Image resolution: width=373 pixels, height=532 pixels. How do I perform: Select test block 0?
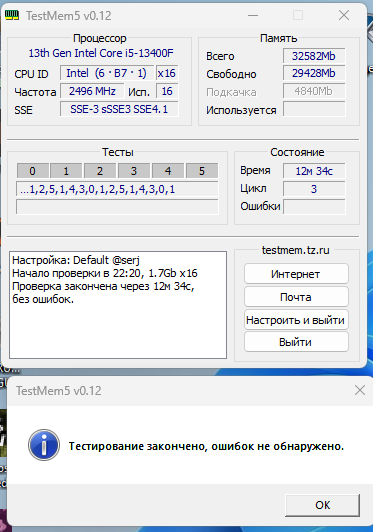(x=32, y=171)
